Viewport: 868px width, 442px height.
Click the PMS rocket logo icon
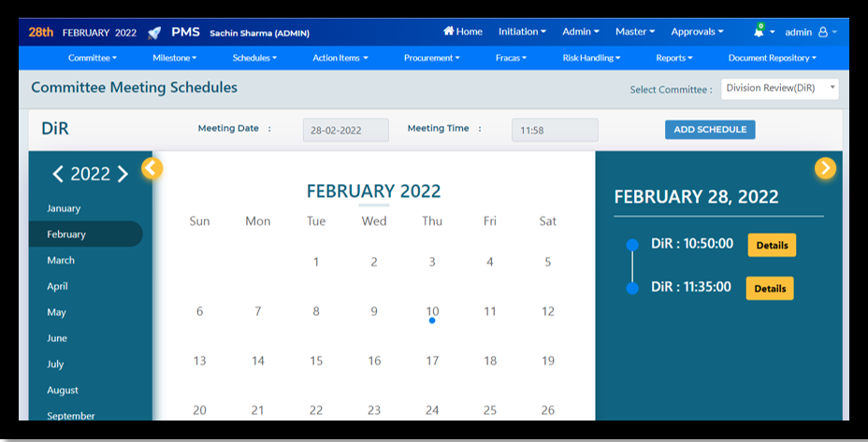(153, 32)
